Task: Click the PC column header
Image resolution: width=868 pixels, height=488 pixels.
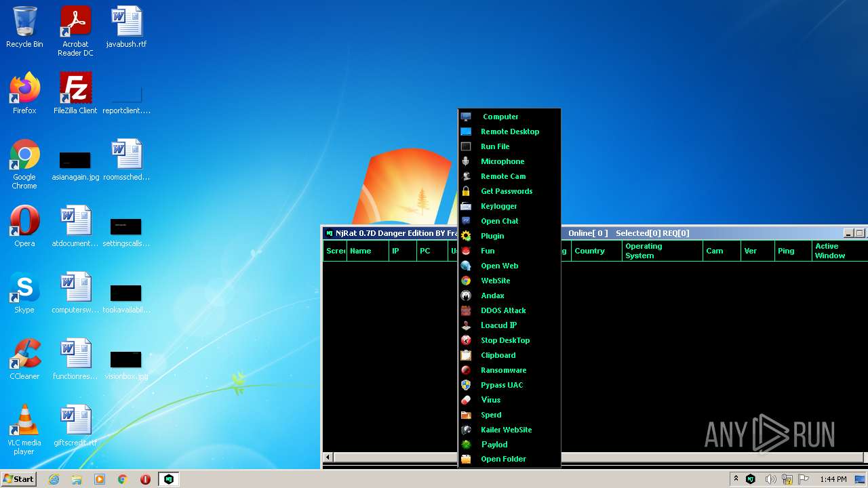Action: pyautogui.click(x=432, y=251)
